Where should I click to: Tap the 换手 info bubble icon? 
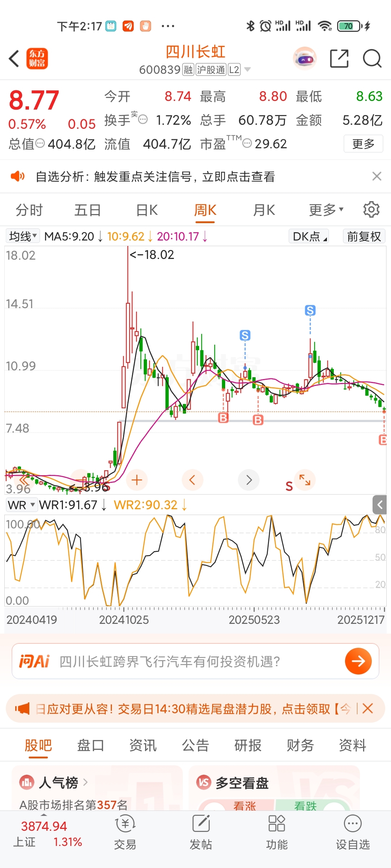(143, 119)
